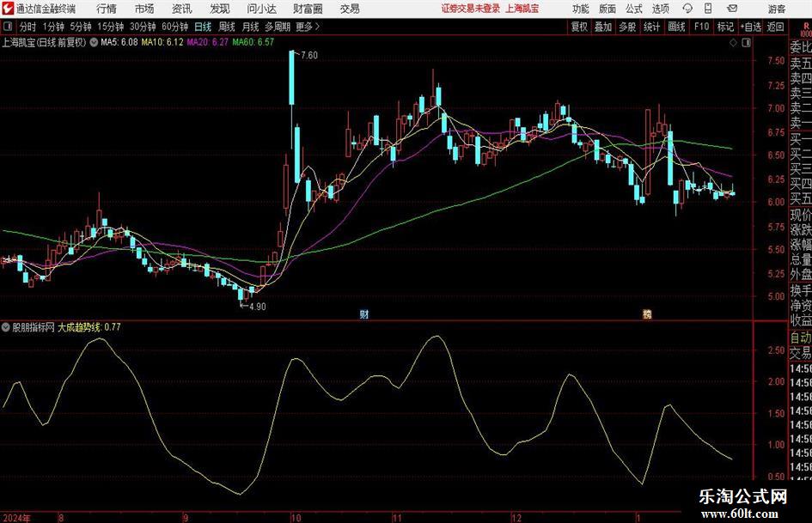Open the 行情 menu
Screen dimensions: 812x523
pyautogui.click(x=107, y=9)
